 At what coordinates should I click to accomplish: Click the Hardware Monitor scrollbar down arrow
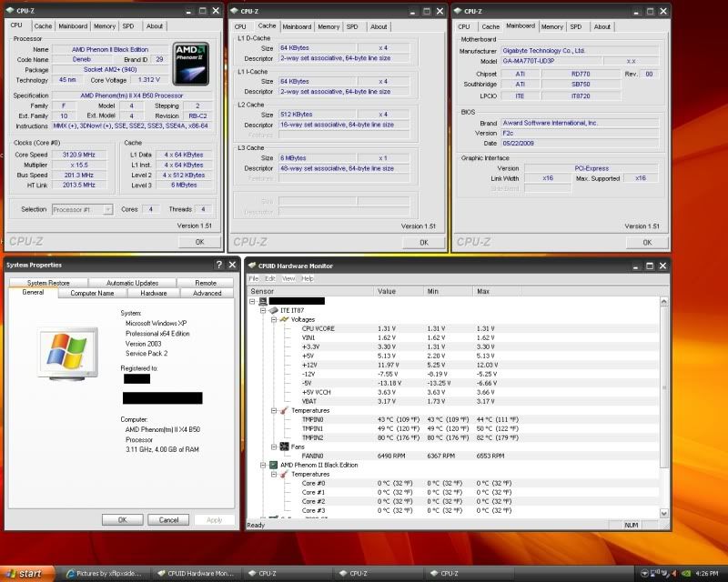664,513
